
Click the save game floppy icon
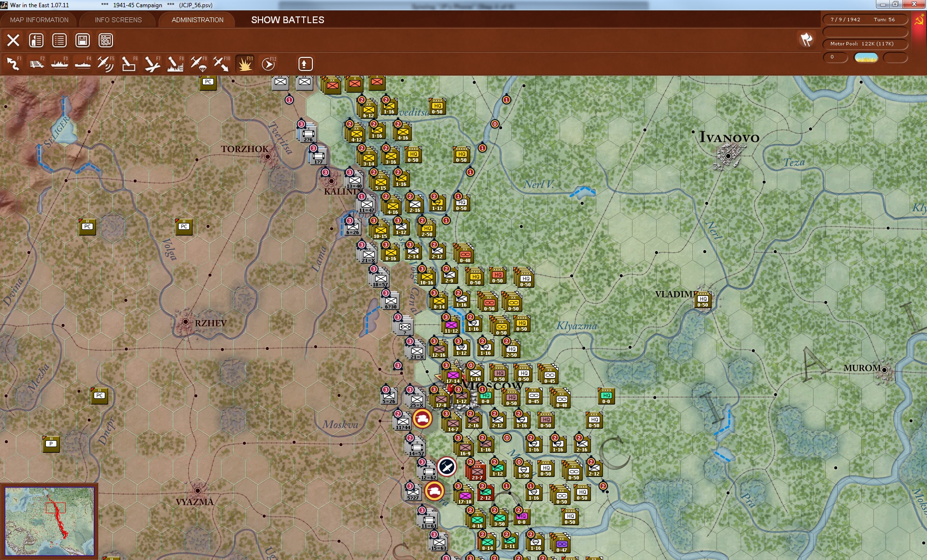[x=83, y=40]
